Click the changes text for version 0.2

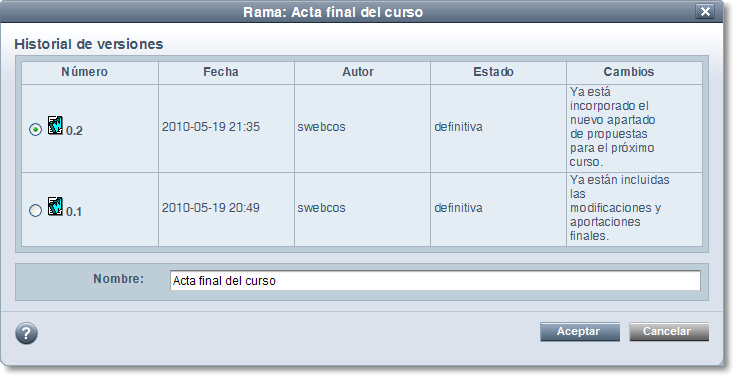click(612, 127)
